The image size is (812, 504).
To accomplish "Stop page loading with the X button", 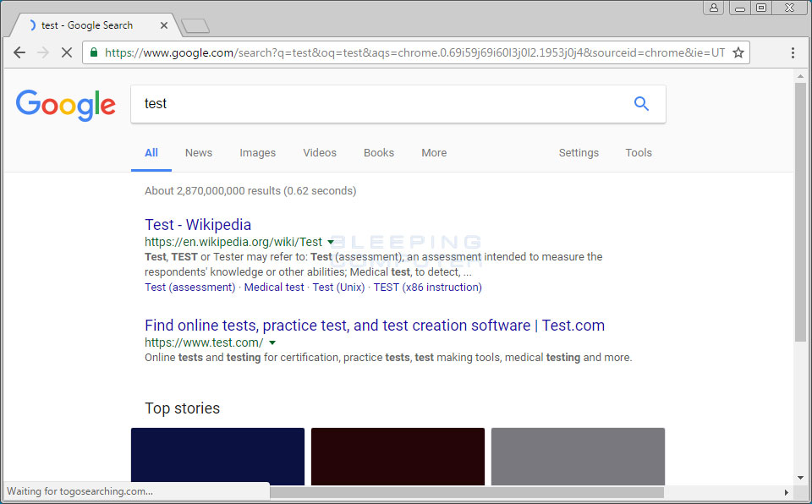I will tap(66, 52).
